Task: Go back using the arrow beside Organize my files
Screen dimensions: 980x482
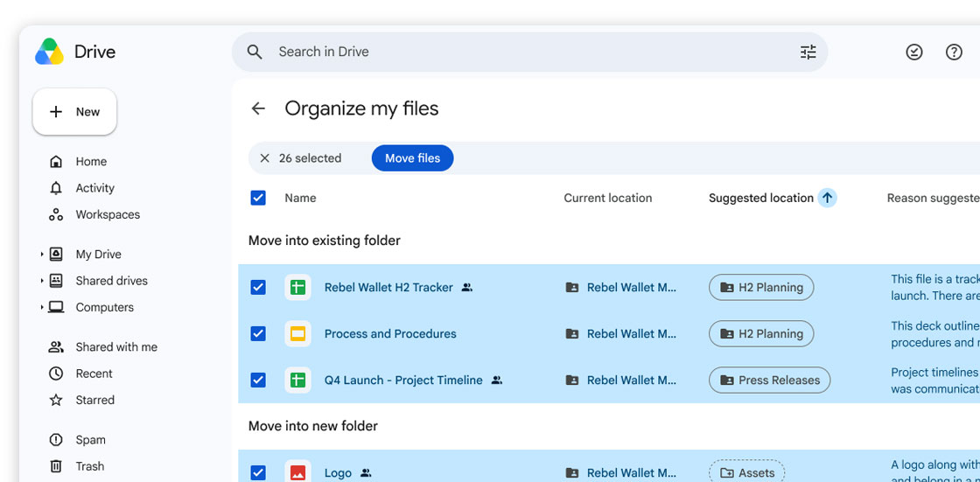Action: 258,108
